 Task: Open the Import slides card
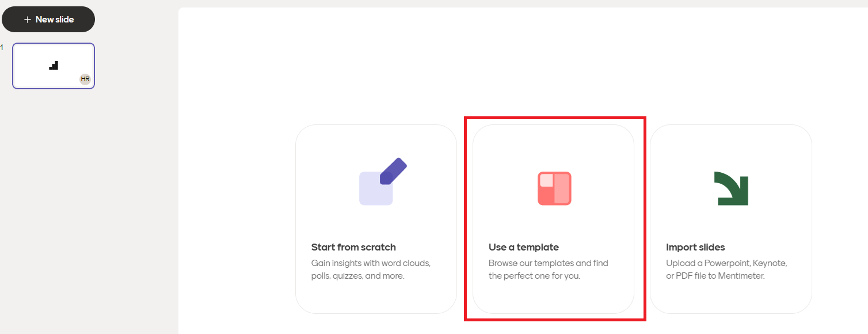[x=730, y=219]
